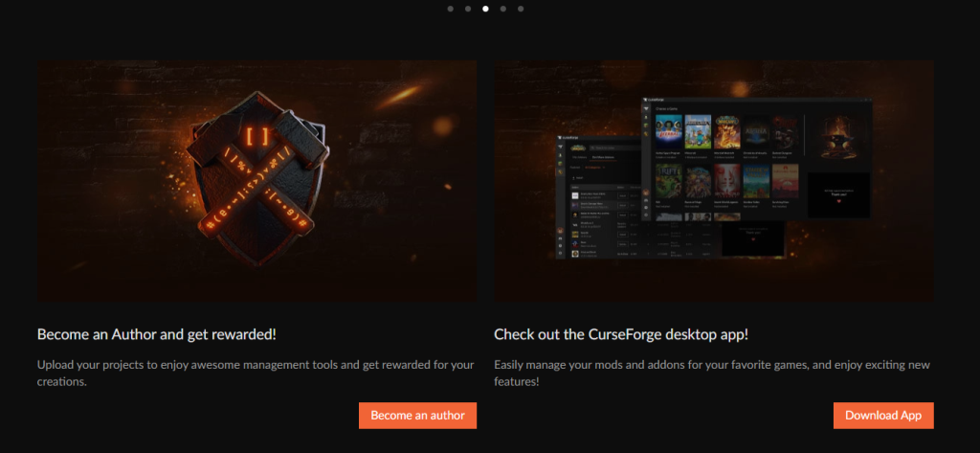The height and width of the screenshot is (453, 980).
Task: Open the CurseForge desktop app preview image
Action: tap(714, 181)
